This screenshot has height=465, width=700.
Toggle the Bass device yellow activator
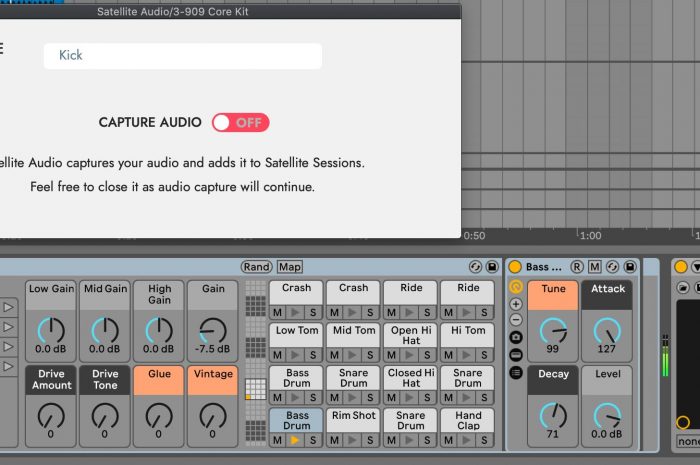click(515, 267)
